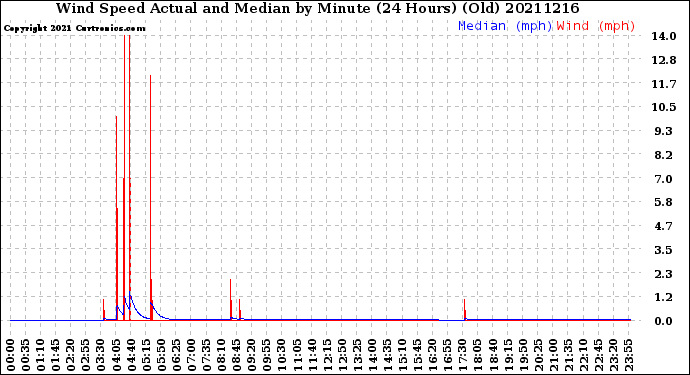Click the 02:20 time axis label
This screenshot has height=375, width=690.
(x=71, y=354)
